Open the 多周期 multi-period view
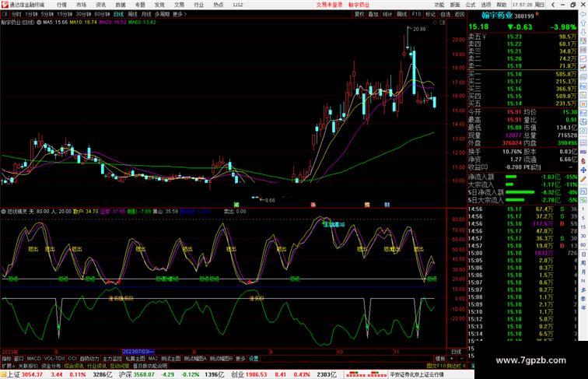This screenshot has height=379, width=588. [162, 14]
